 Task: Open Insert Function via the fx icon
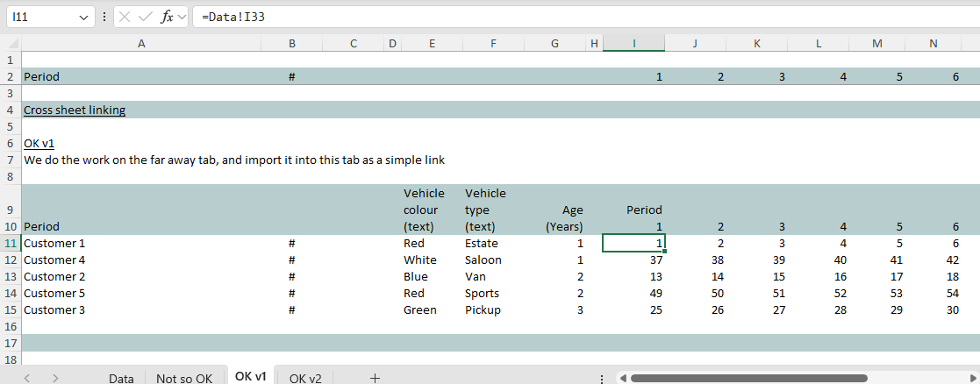tap(167, 18)
